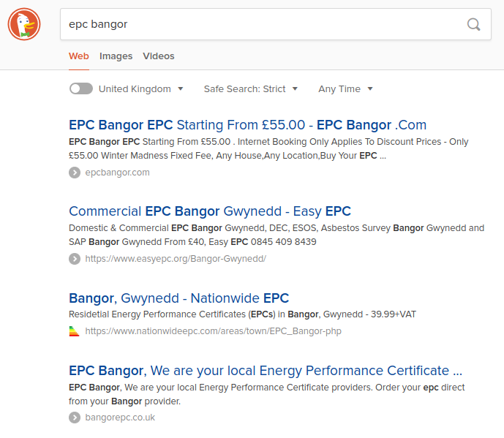Switch to the Videos tab
This screenshot has height=438, width=504.
click(x=159, y=56)
